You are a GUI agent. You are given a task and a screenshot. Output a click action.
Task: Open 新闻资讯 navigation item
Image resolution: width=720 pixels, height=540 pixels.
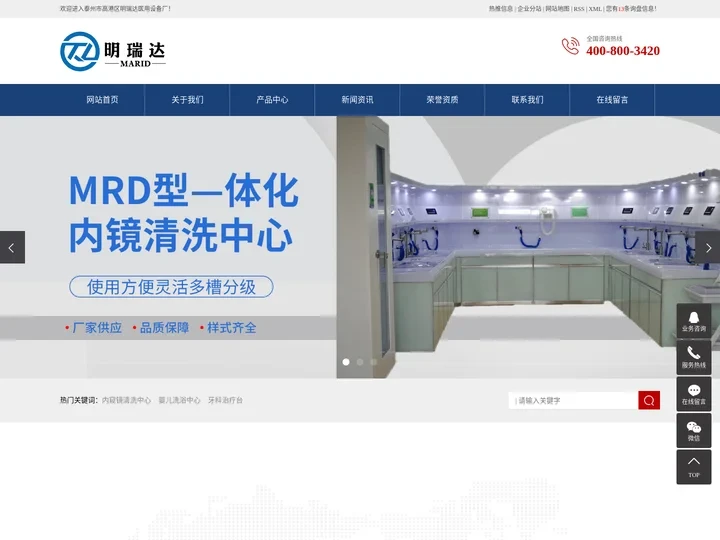point(357,100)
